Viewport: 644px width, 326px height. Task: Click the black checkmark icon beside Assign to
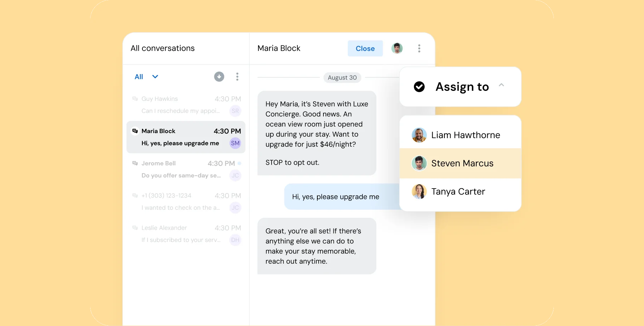tap(419, 87)
